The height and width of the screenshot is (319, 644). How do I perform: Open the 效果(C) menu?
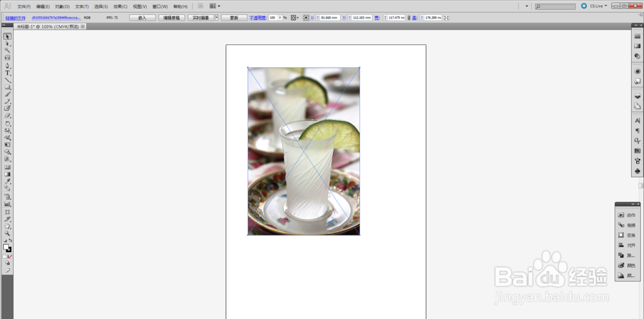coord(120,6)
